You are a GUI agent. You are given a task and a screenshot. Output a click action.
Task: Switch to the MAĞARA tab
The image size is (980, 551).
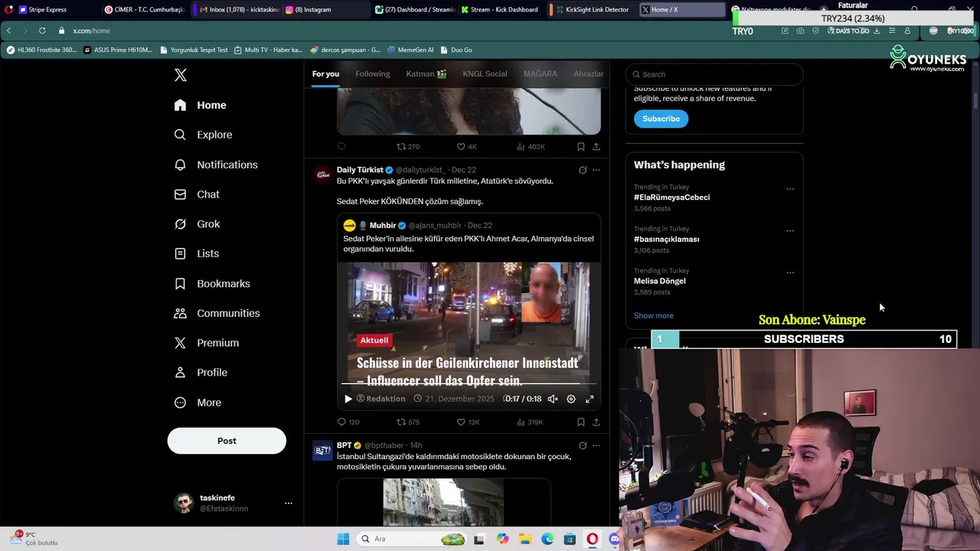(x=541, y=73)
